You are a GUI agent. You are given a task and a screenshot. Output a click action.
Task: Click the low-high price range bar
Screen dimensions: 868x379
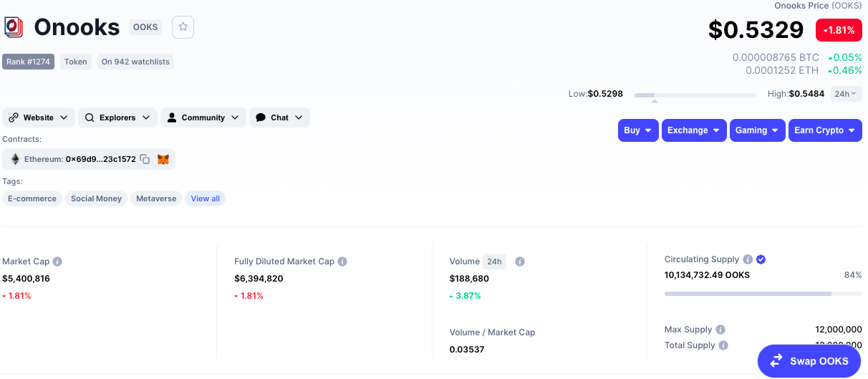[x=695, y=95]
